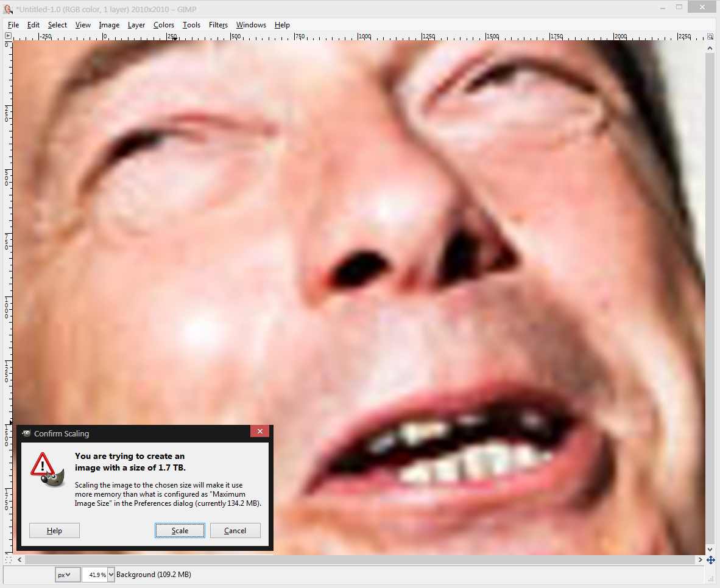Open the Select menu
The height and width of the screenshot is (588, 720).
[57, 25]
